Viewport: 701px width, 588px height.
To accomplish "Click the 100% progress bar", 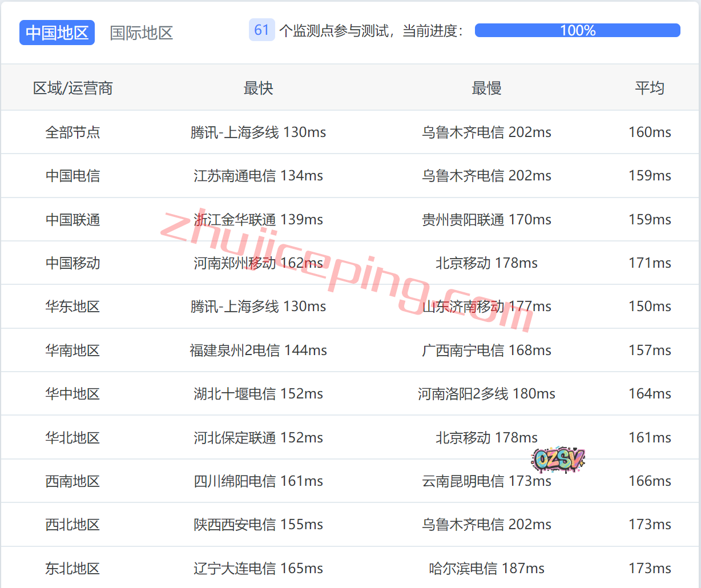I will click(577, 30).
